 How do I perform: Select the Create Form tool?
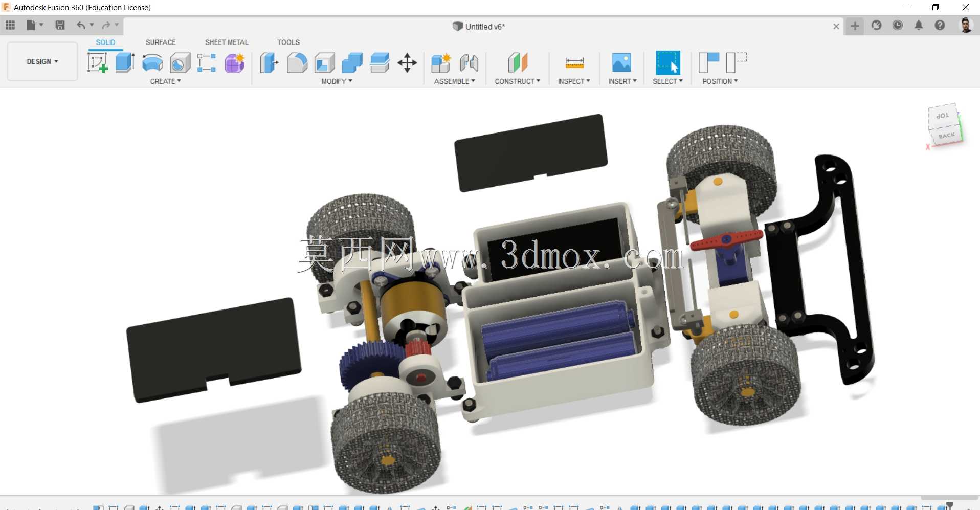235,63
